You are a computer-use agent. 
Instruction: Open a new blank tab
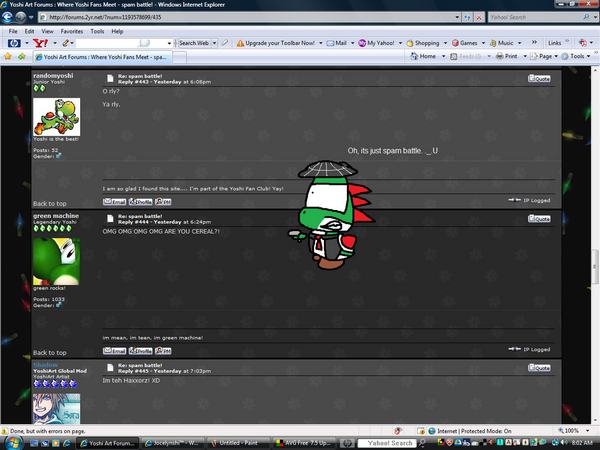coord(179,57)
